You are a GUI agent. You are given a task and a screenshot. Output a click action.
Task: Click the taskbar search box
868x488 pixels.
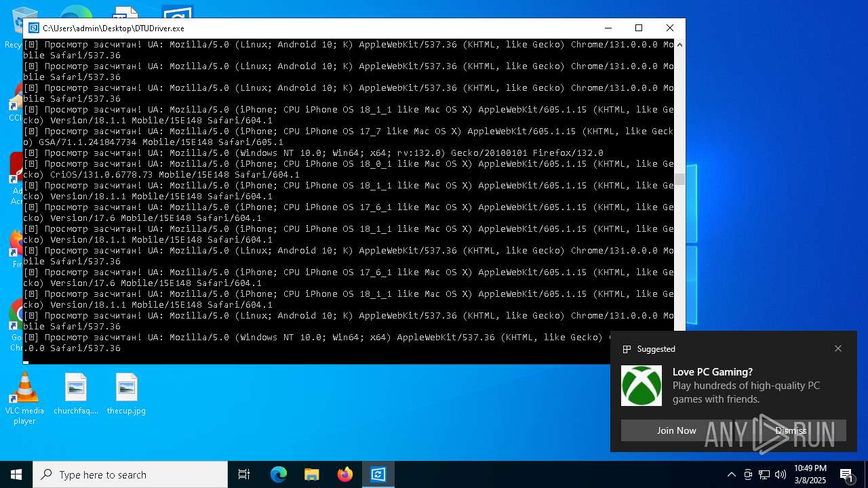point(130,474)
